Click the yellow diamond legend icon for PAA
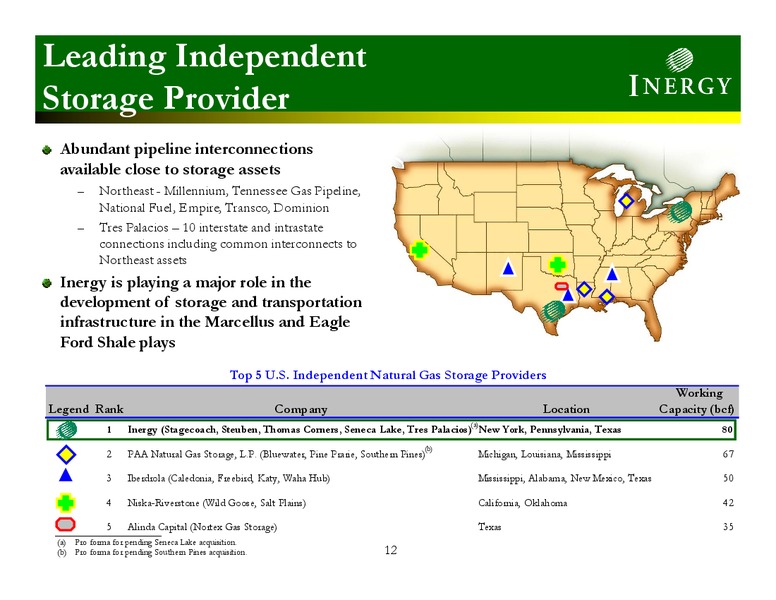The width and height of the screenshot is (776, 600). [66, 454]
